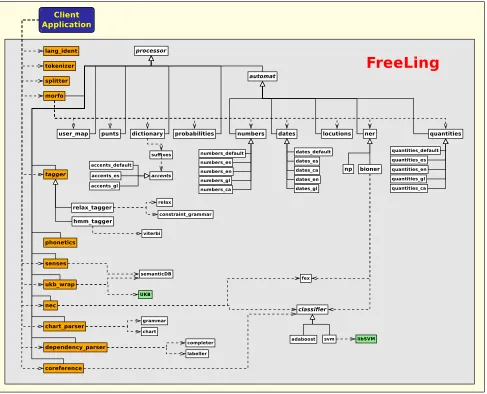Click the locutions box
Image resolution: width=487 pixels, height=394 pixels.
click(x=337, y=134)
